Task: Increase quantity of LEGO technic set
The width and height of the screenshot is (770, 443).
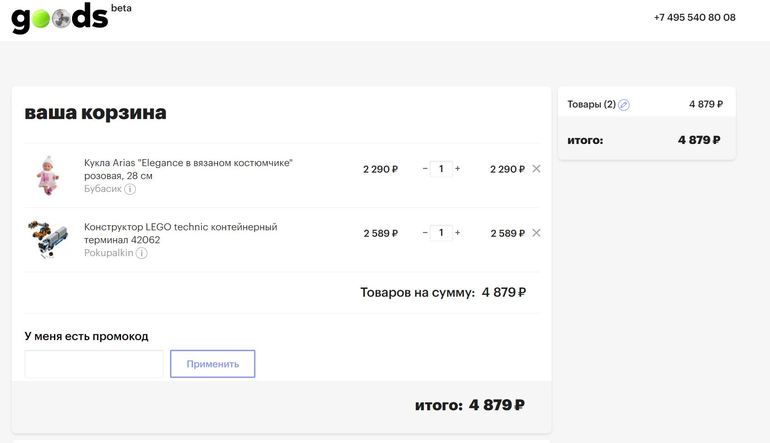Action: click(458, 233)
